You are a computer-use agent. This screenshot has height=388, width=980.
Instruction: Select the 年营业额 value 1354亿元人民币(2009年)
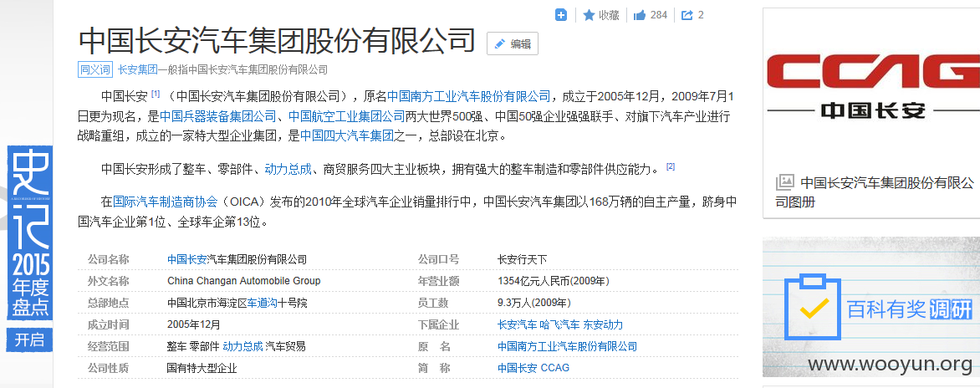tap(554, 281)
